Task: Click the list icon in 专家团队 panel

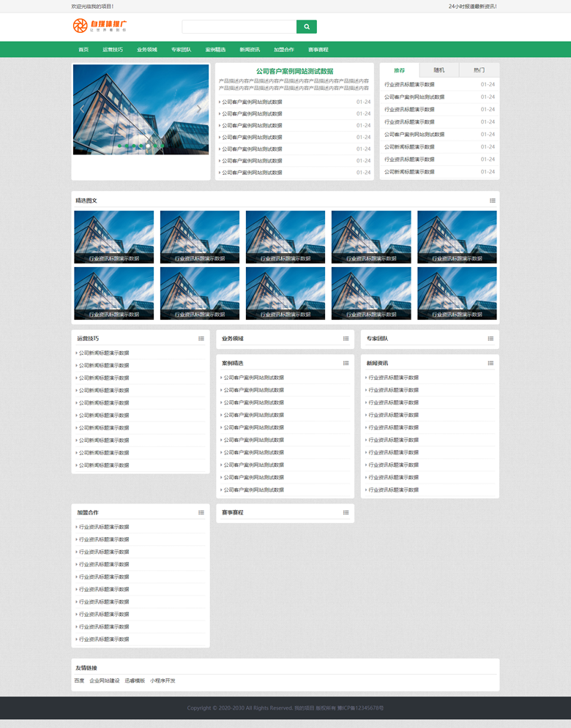Action: point(490,339)
